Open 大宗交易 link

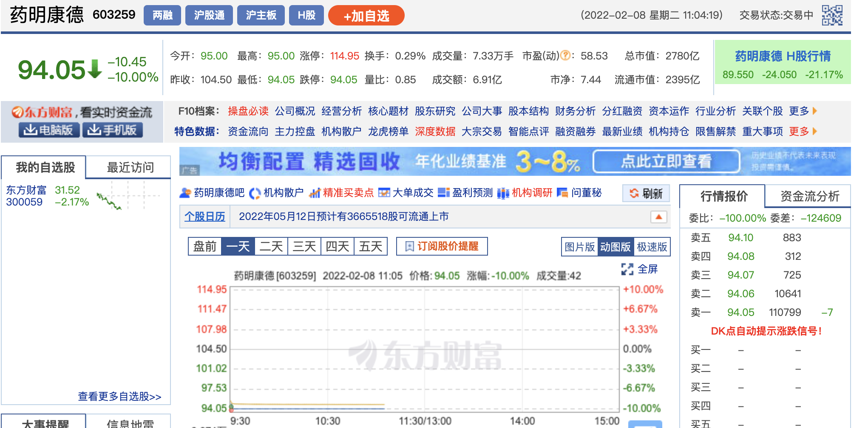coord(482,132)
